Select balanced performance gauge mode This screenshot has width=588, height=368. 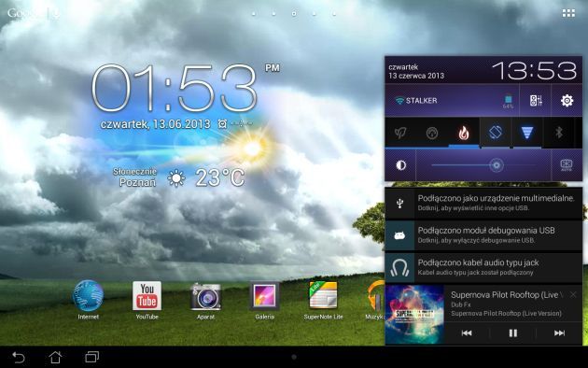[432, 133]
